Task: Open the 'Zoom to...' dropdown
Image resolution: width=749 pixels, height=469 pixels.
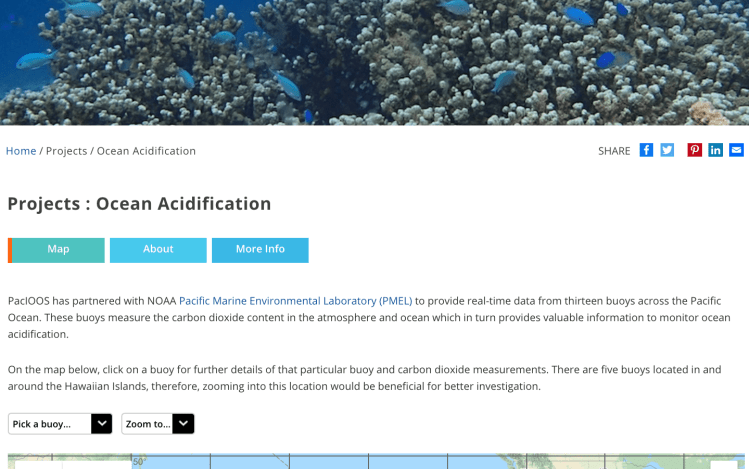Action: [147, 424]
